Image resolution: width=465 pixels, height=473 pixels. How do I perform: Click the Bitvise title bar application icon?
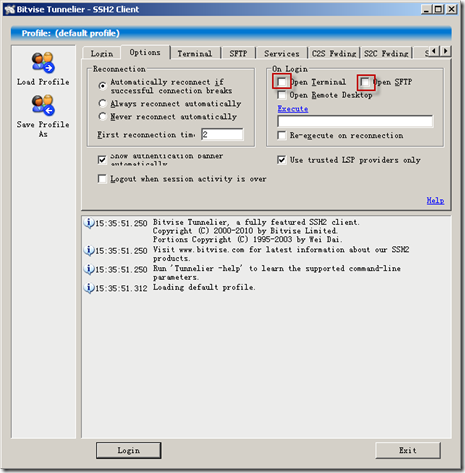tap(10, 9)
